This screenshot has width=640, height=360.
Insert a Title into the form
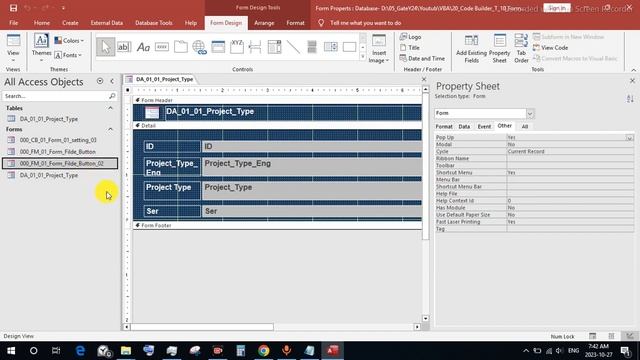tap(410, 48)
